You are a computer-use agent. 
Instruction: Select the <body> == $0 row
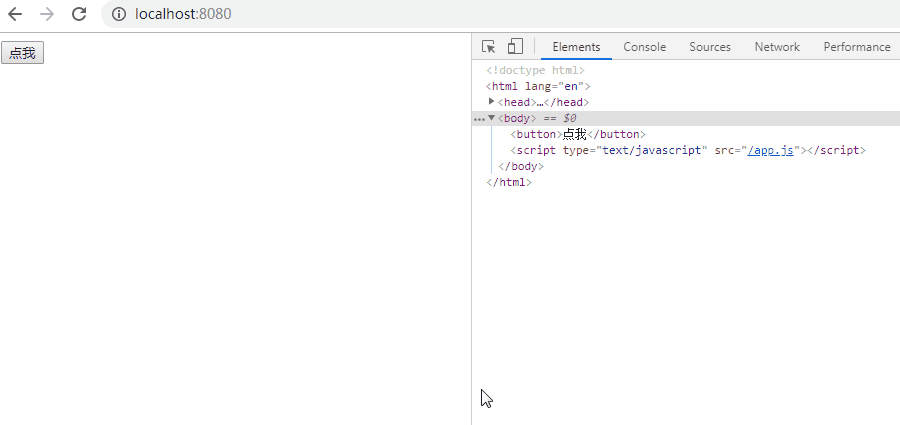pos(686,118)
